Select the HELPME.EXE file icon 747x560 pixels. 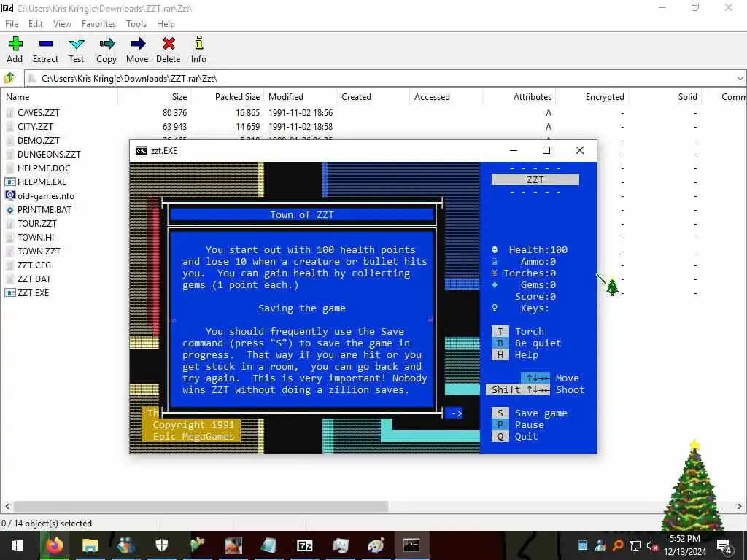pyautogui.click(x=10, y=182)
